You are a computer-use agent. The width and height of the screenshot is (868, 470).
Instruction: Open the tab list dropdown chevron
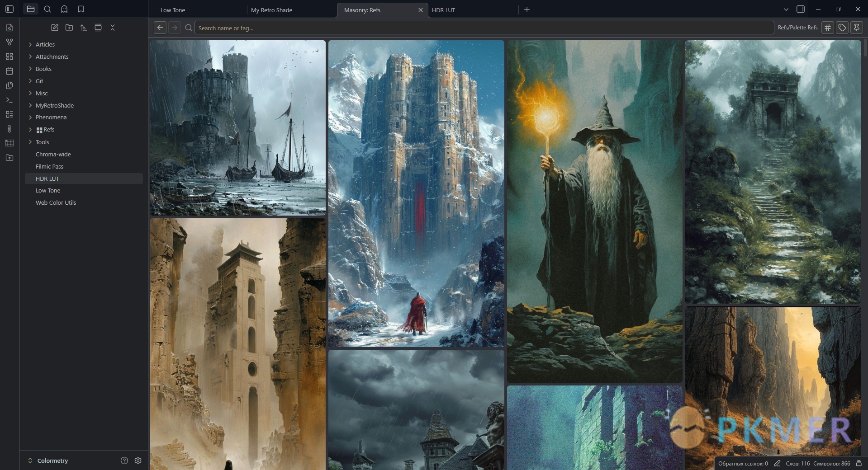786,9
